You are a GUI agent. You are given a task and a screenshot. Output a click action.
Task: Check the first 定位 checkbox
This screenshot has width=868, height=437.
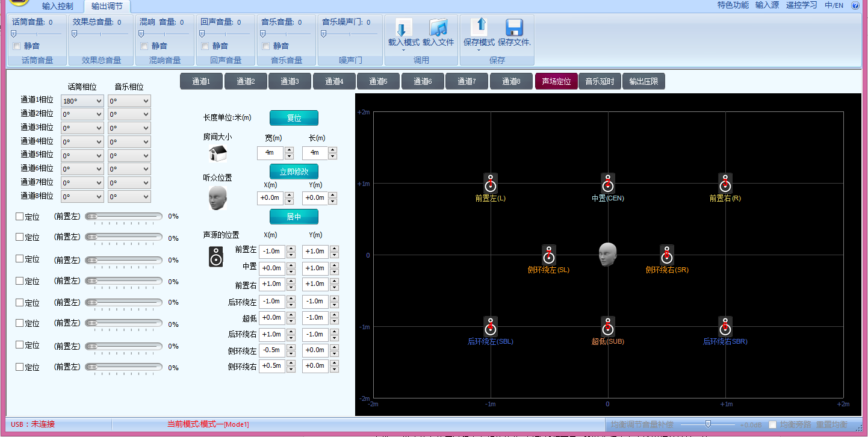(19, 216)
